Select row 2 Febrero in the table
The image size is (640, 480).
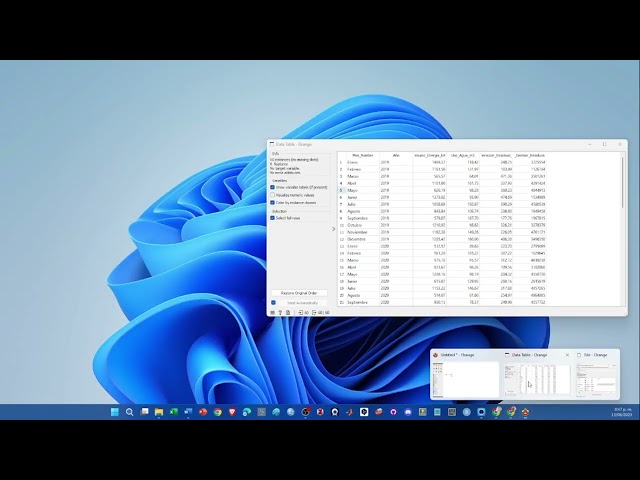[x=442, y=169]
